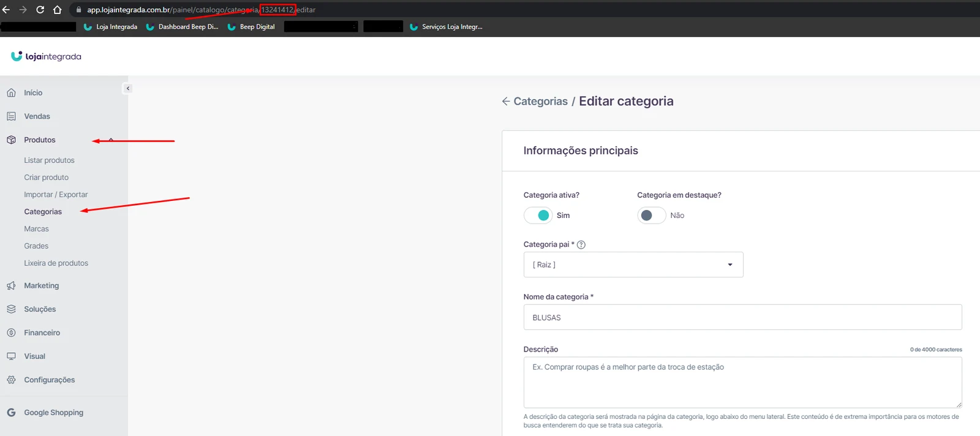The image size is (980, 436).
Task: Click the Google Shopping G icon
Action: point(11,413)
